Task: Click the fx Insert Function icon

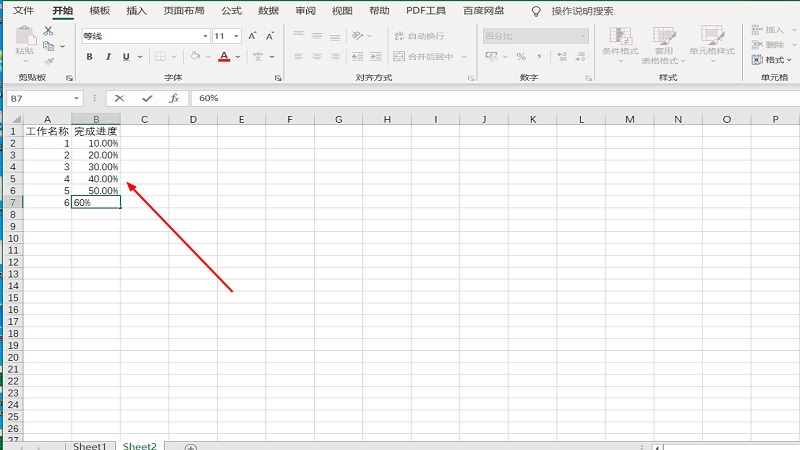Action: (x=174, y=98)
